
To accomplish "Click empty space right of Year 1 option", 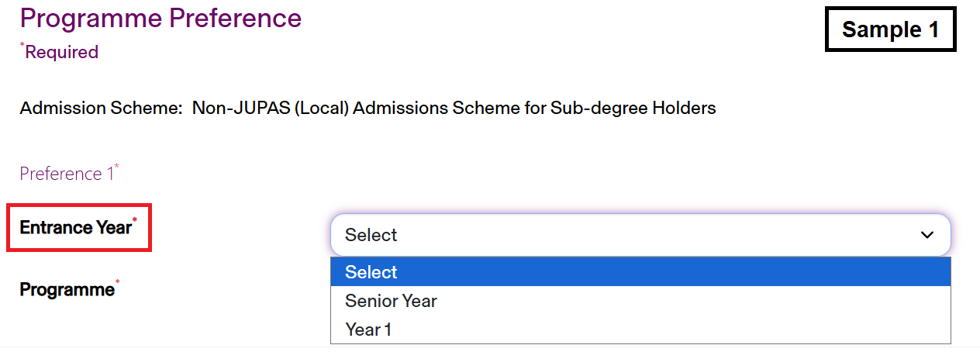I will [x=659, y=330].
